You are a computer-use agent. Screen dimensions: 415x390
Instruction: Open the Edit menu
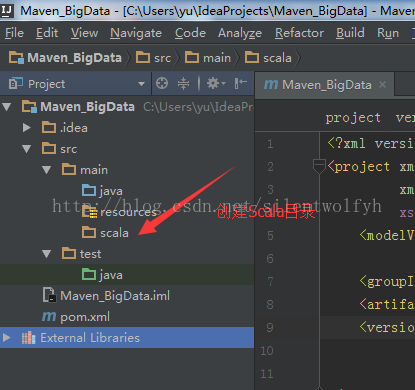click(x=47, y=33)
